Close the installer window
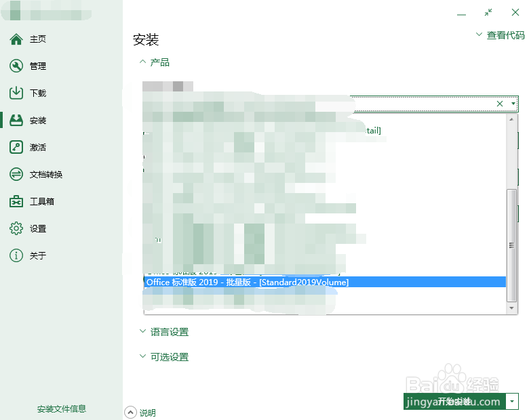529x420 pixels. pyautogui.click(x=515, y=12)
